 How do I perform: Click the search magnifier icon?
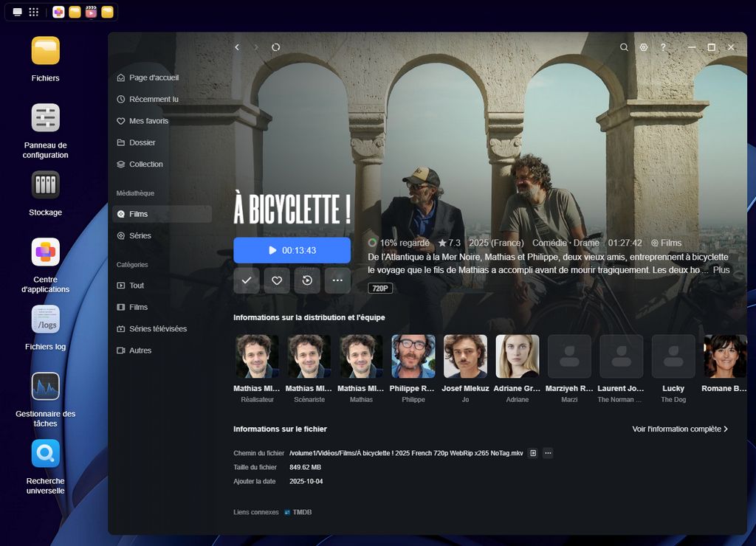coord(624,47)
